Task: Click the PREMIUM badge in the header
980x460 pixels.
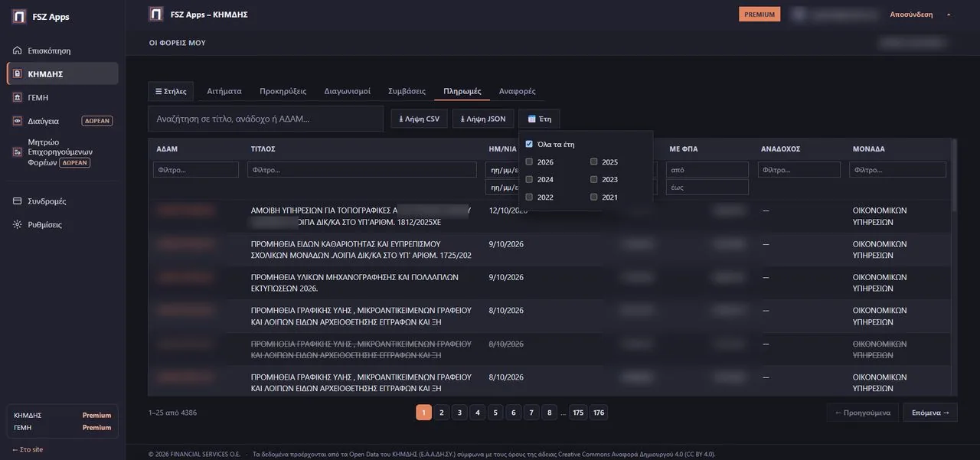Action: 759,15
